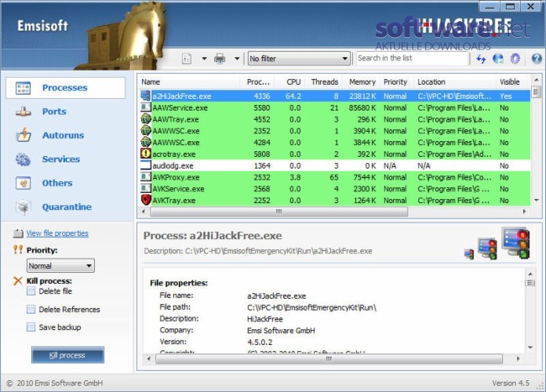Click the AAWTray.exe globe icon
This screenshot has height=392, width=546.
tap(146, 119)
